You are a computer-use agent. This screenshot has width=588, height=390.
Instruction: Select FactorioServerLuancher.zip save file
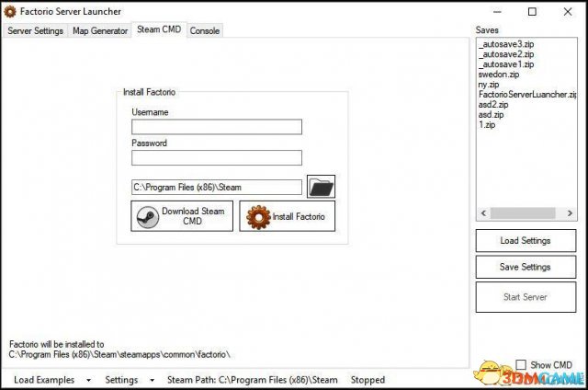click(x=527, y=95)
